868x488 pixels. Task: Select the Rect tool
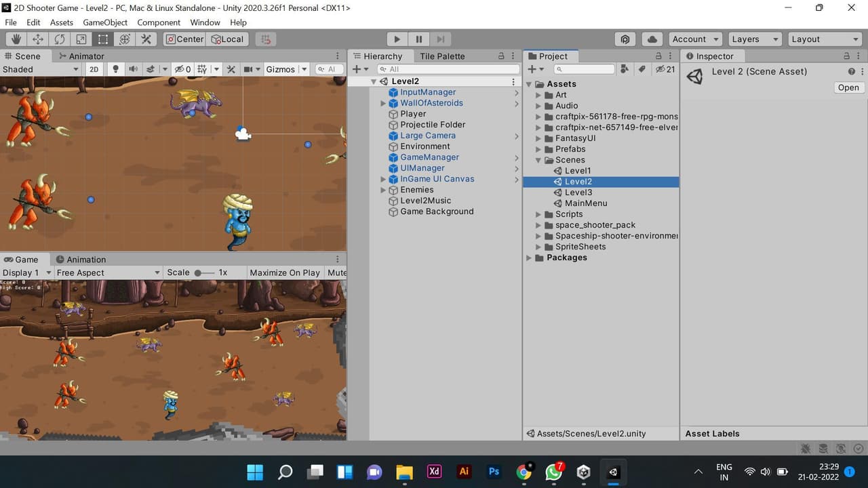coord(103,39)
